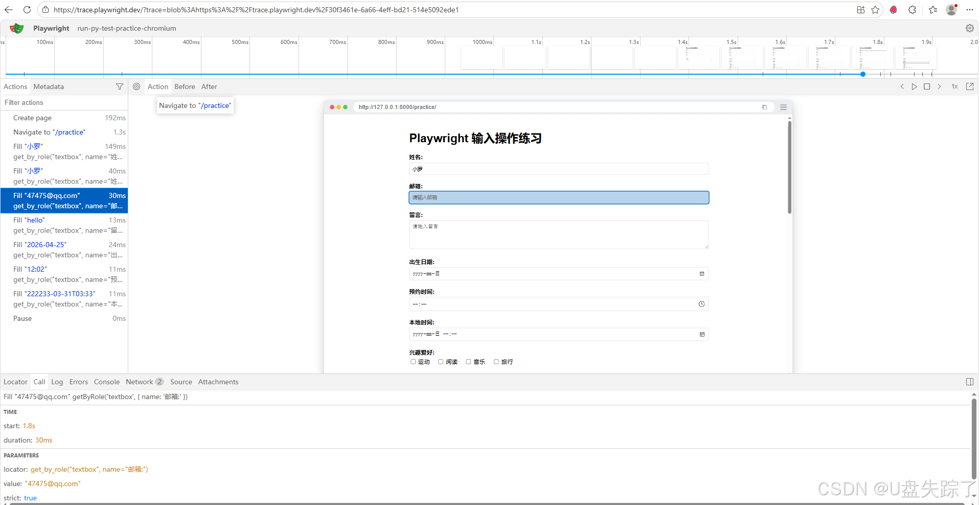Click the highlighted 邮箱 input field
This screenshot has width=980, height=505.
click(x=559, y=197)
